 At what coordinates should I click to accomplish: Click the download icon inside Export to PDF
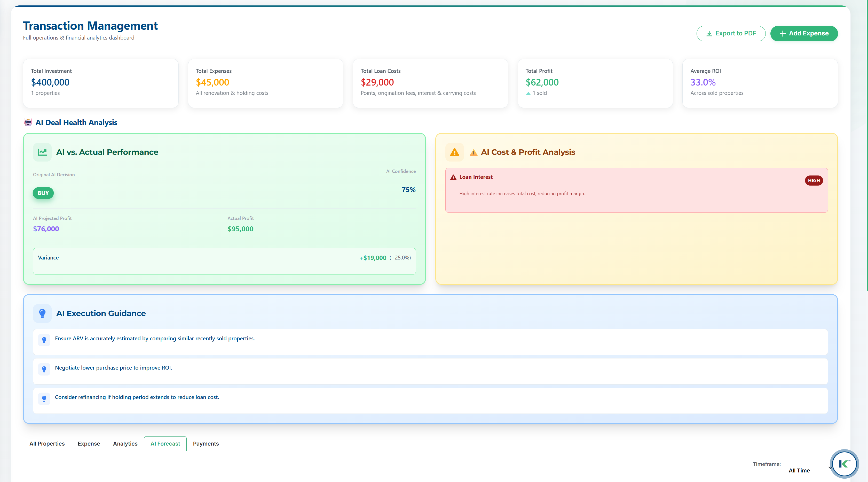pos(709,33)
